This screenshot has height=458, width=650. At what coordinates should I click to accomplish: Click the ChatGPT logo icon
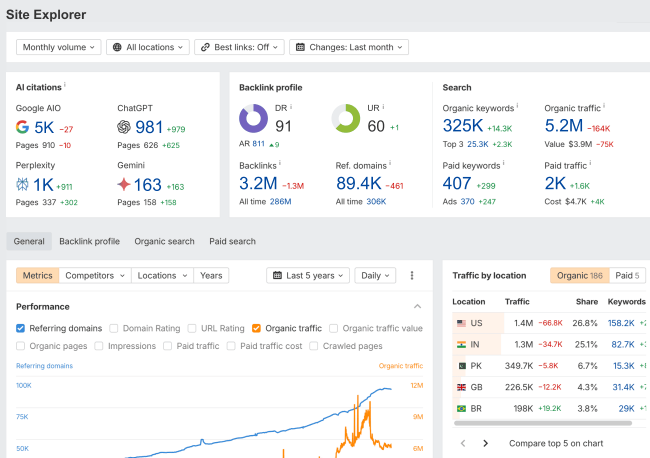click(124, 127)
